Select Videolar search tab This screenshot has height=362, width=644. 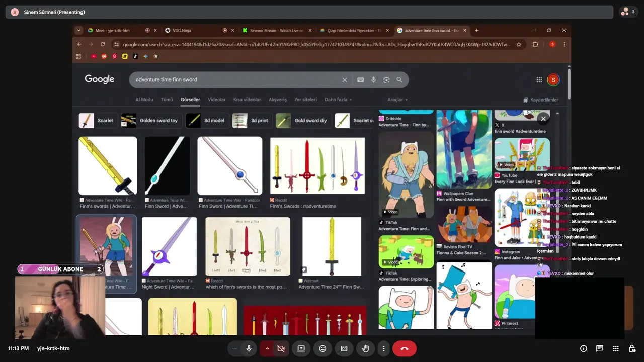[x=217, y=100]
